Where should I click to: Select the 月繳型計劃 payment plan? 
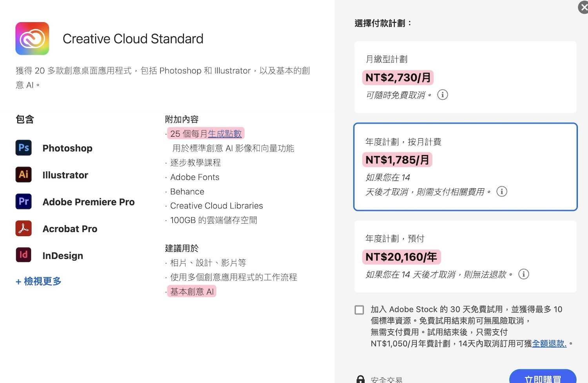point(465,76)
